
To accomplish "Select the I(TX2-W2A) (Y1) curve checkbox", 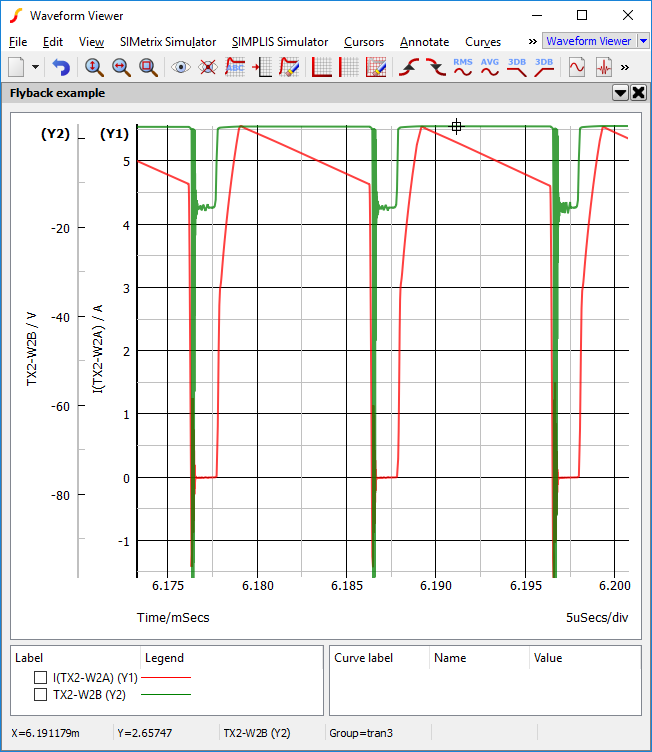I will [x=41, y=677].
